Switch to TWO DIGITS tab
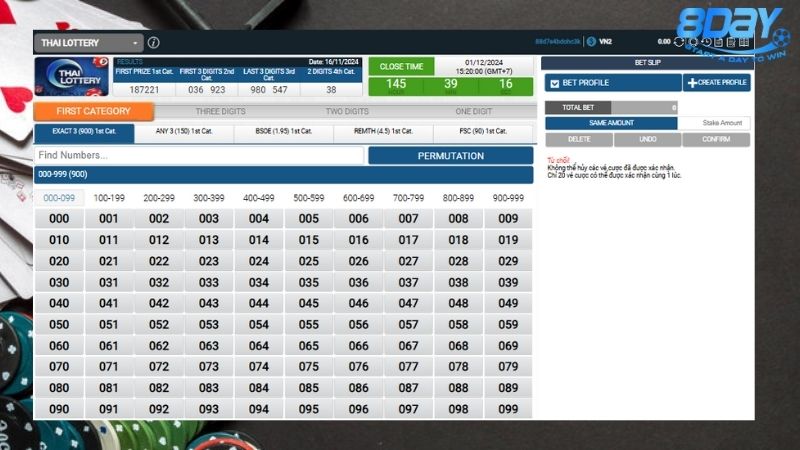Image resolution: width=800 pixels, height=450 pixels. coord(347,111)
